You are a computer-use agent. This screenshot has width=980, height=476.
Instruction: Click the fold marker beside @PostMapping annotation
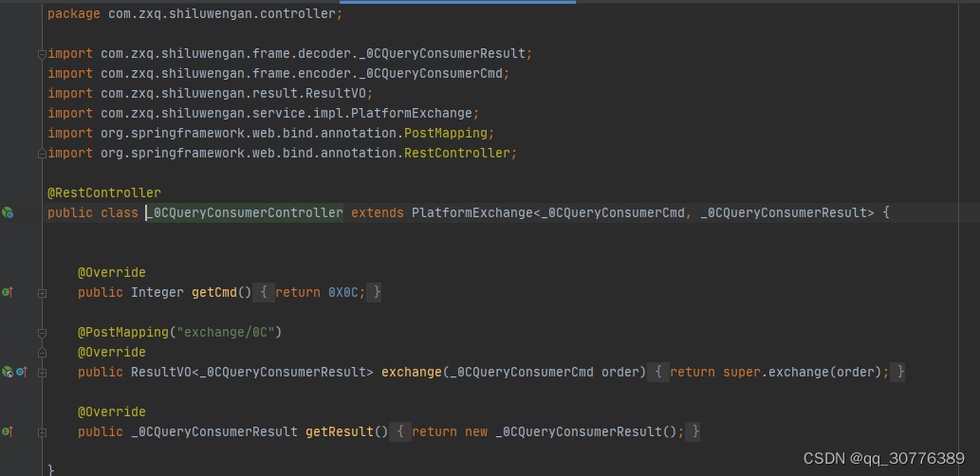pyautogui.click(x=42, y=332)
